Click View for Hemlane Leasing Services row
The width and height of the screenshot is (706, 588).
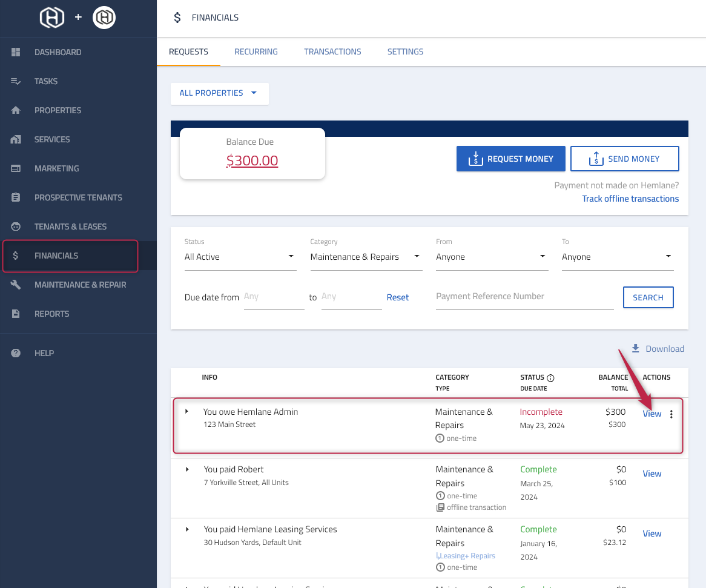pos(652,533)
